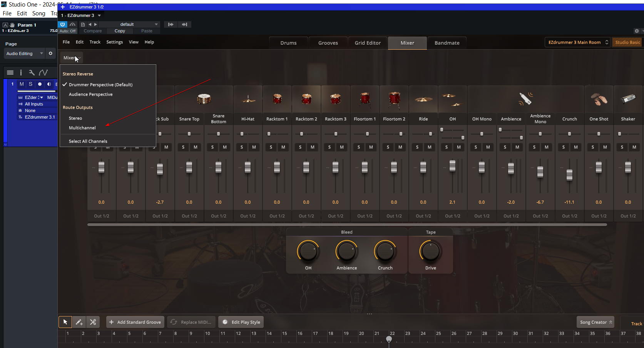Open the Page settings gear
This screenshot has width=644, height=348.
50,54
